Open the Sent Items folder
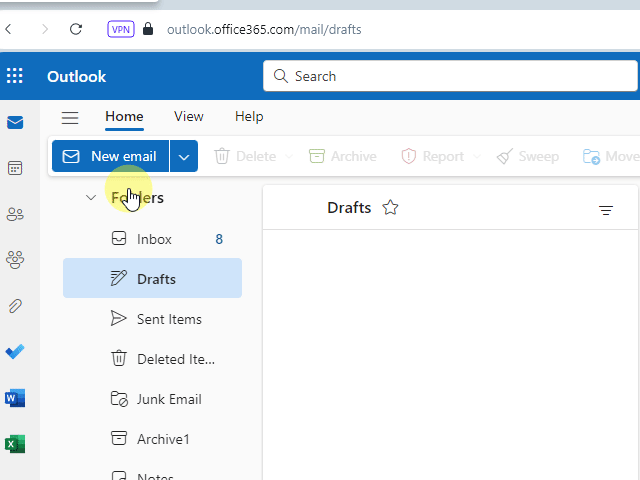640x480 pixels. (x=152, y=319)
